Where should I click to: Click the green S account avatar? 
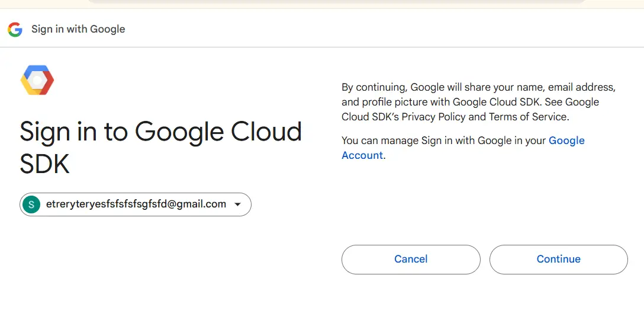[x=31, y=204]
